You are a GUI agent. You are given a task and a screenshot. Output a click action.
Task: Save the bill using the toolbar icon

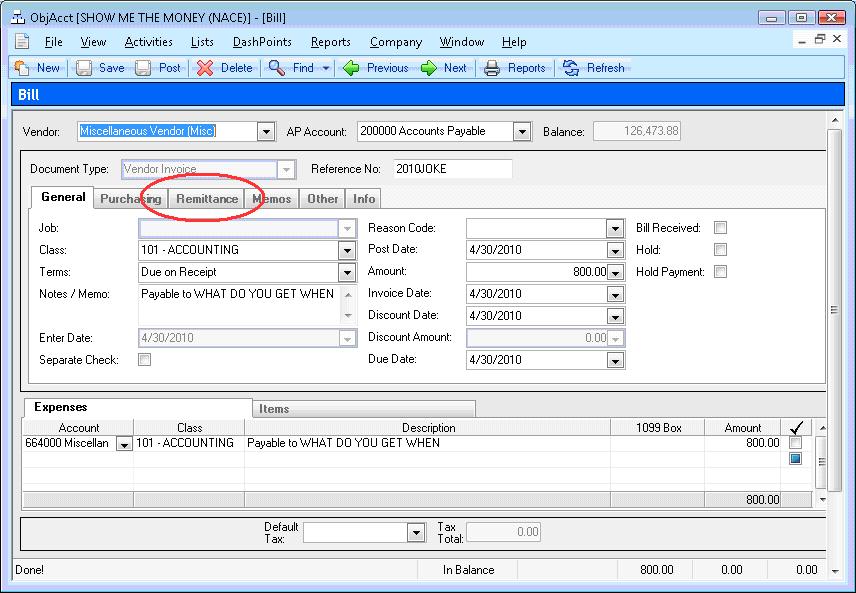tap(84, 68)
